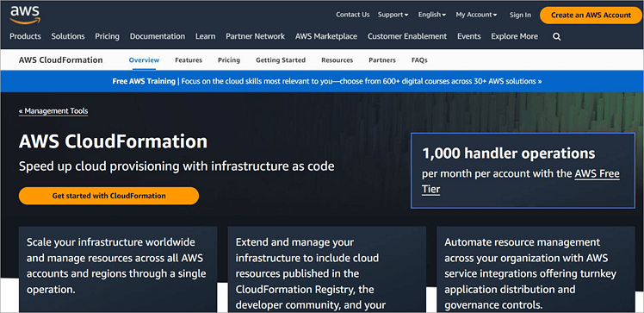The height and width of the screenshot is (313, 644).
Task: Click Create an AWS Account button
Action: pyautogui.click(x=591, y=16)
